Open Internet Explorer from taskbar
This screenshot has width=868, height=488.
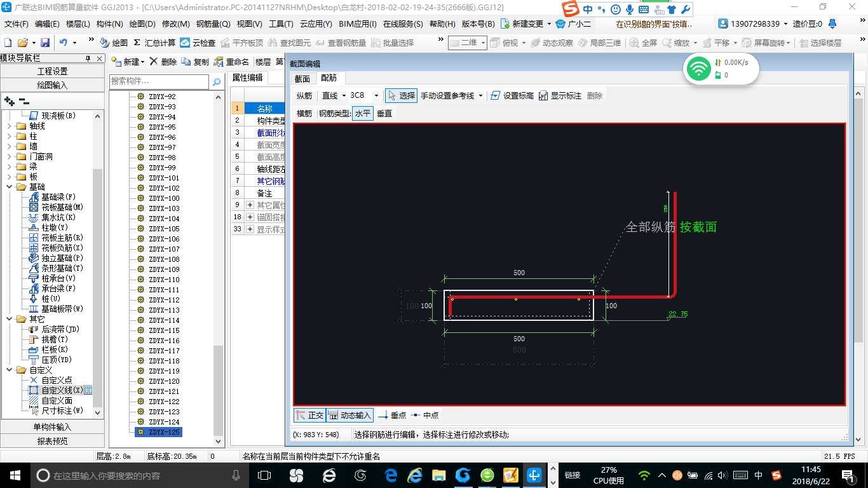pyautogui.click(x=416, y=475)
